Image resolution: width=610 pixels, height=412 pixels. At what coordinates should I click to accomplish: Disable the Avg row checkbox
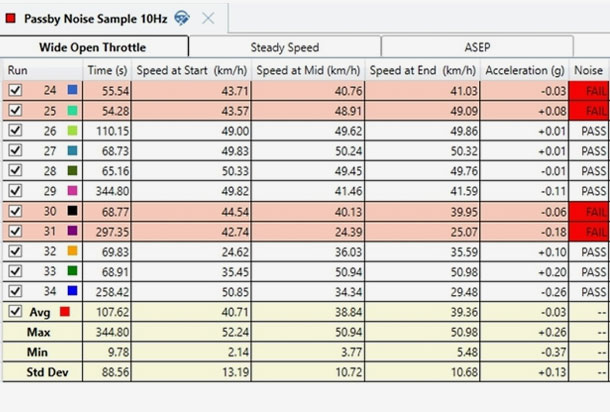[15, 311]
